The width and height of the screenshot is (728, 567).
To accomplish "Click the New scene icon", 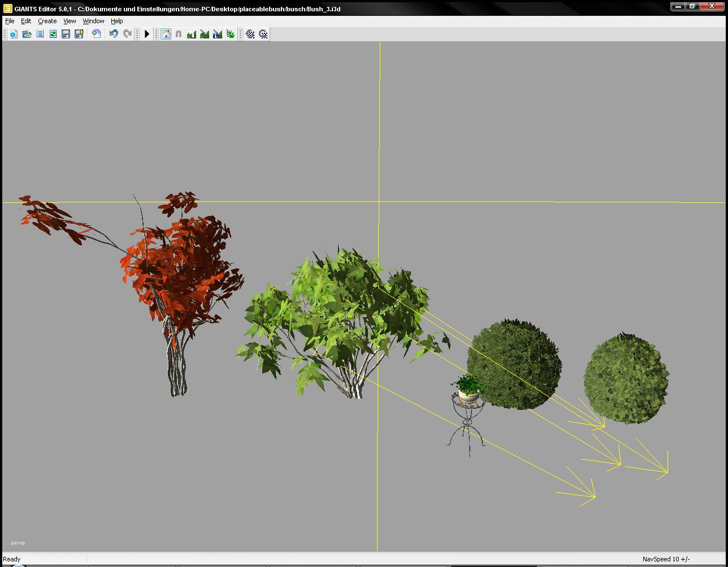I will tap(14, 34).
